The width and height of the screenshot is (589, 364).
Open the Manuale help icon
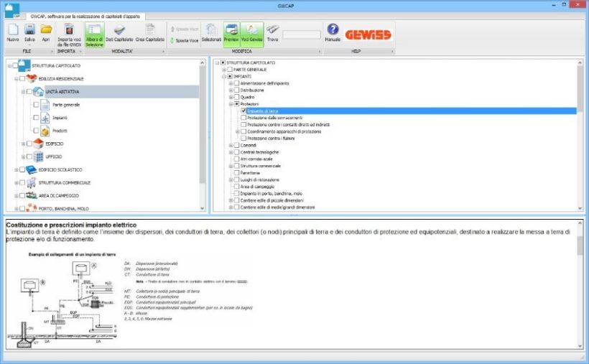[x=333, y=32]
